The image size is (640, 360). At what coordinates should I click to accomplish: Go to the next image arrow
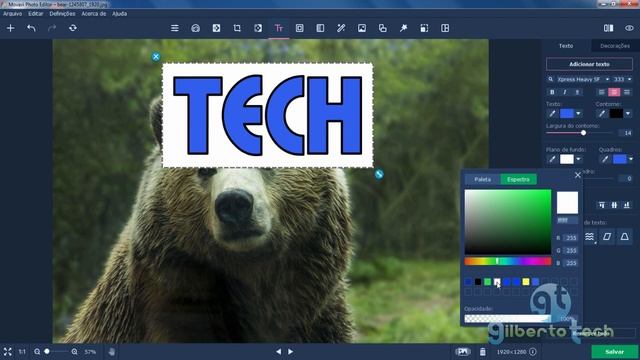click(x=291, y=351)
